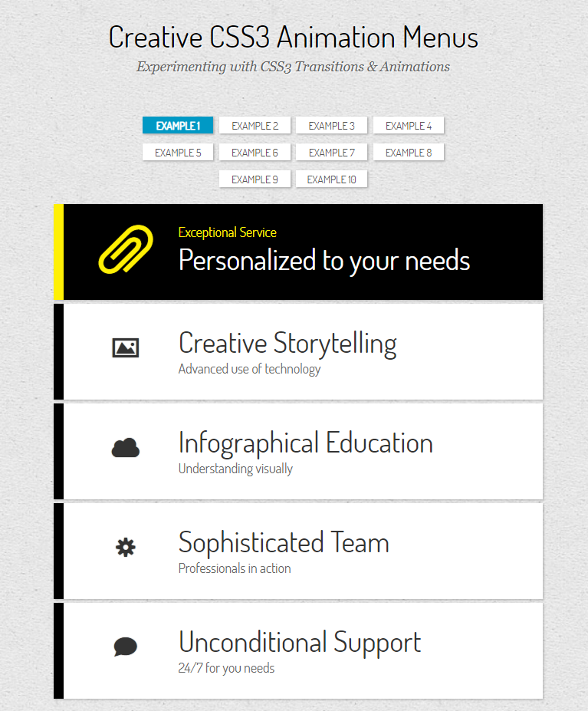Switch to the Example 2 tab
Image resolution: width=588 pixels, height=711 pixels.
(255, 126)
